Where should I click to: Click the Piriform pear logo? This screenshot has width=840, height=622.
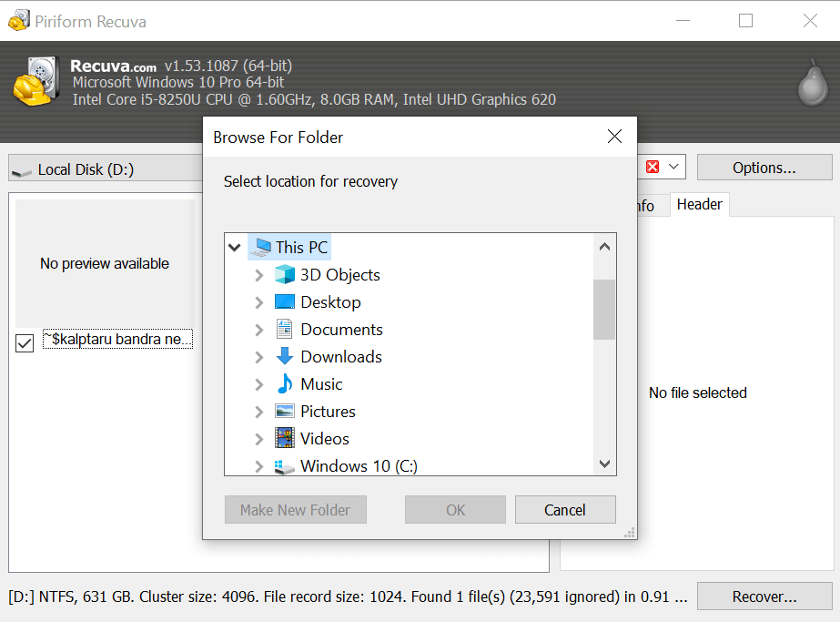pyautogui.click(x=813, y=81)
